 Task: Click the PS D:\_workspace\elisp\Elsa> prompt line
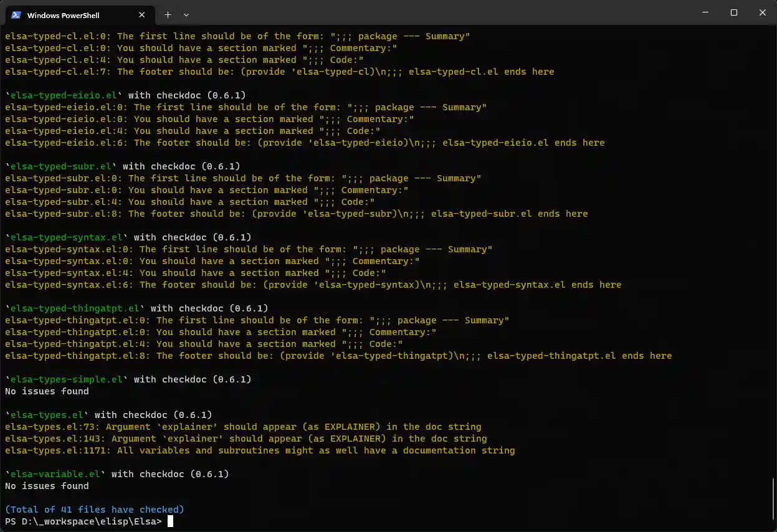(83, 521)
